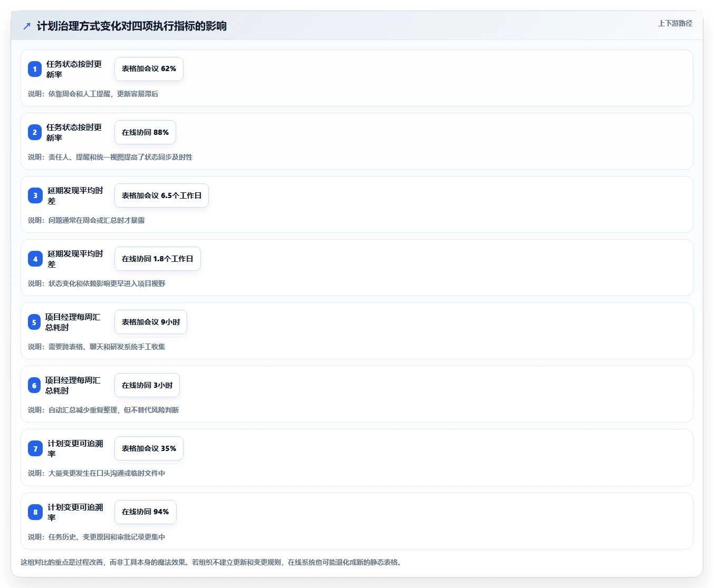The height and width of the screenshot is (588, 714).
Task: Select step badge number 7
Action: coord(35,448)
